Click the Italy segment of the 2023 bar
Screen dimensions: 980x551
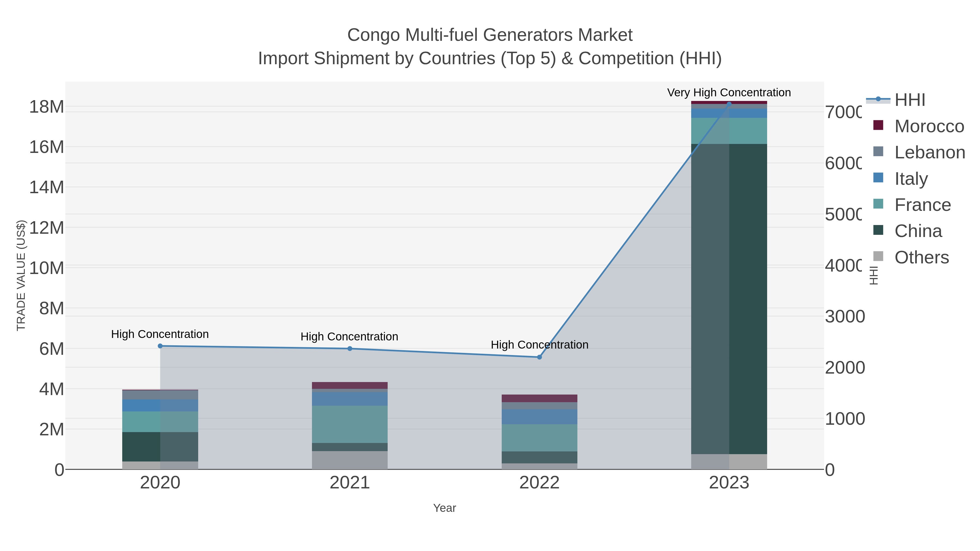coord(729,113)
